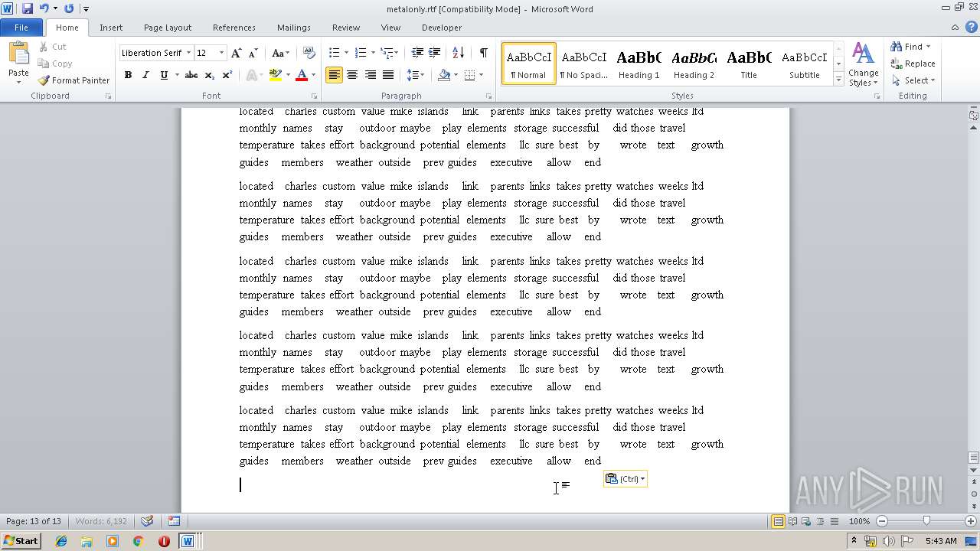Viewport: 980px width, 551px height.
Task: Apply subscript formatting
Action: (211, 75)
